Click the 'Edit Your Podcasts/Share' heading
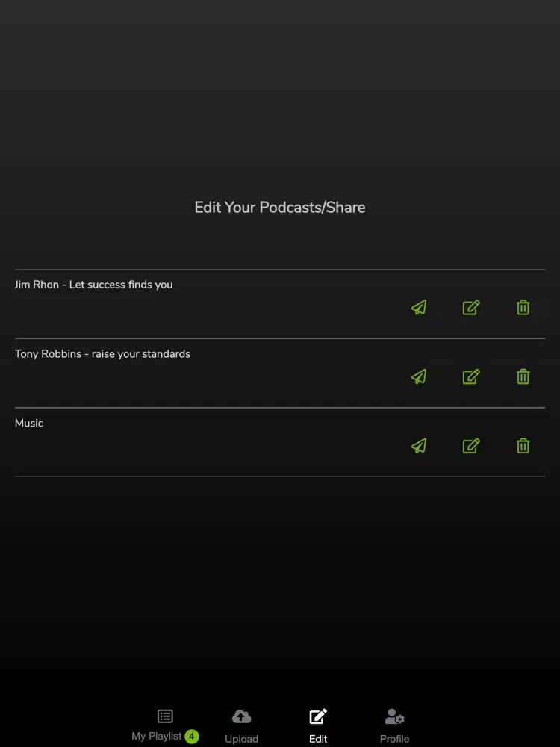 pyautogui.click(x=280, y=207)
